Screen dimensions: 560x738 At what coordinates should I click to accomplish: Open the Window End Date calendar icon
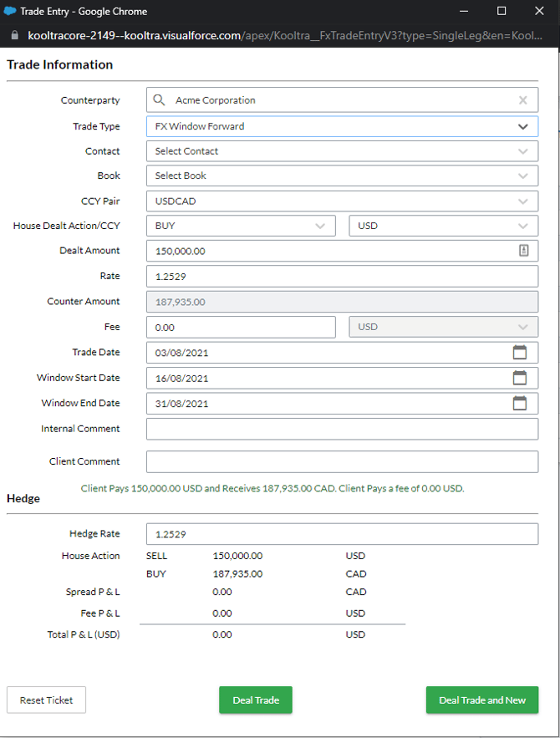click(x=520, y=403)
